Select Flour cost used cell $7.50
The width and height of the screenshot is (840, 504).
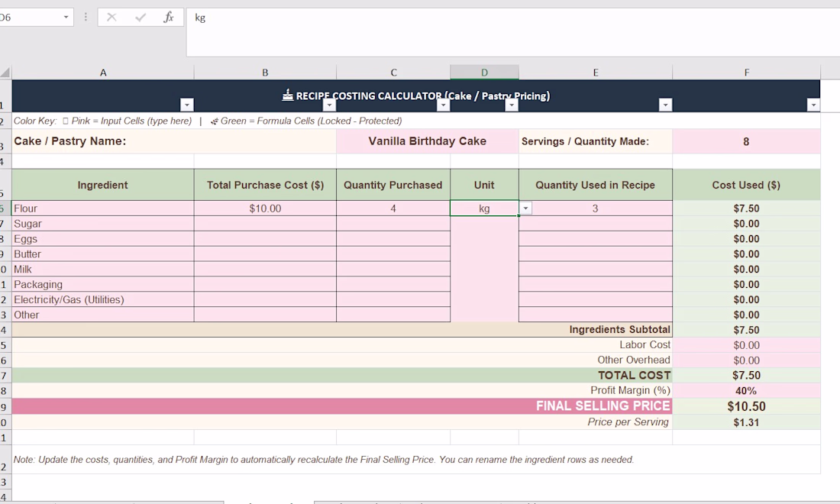[x=746, y=208]
